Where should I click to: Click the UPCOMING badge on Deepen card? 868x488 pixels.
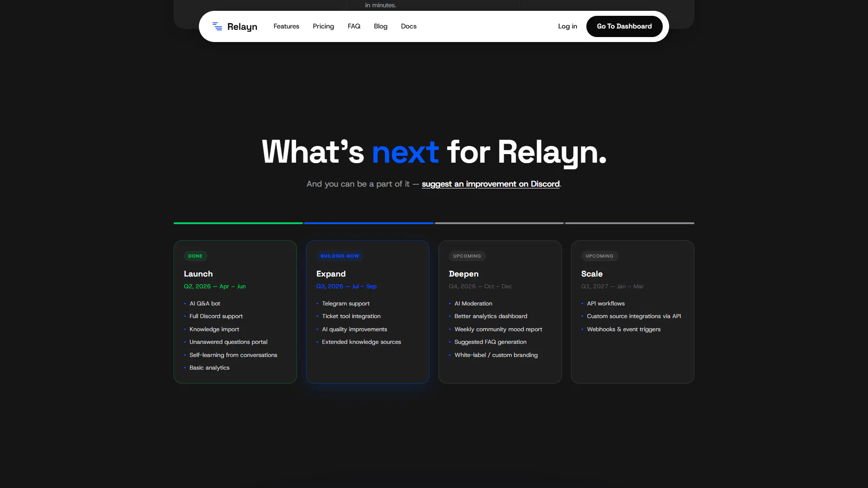[467, 256]
